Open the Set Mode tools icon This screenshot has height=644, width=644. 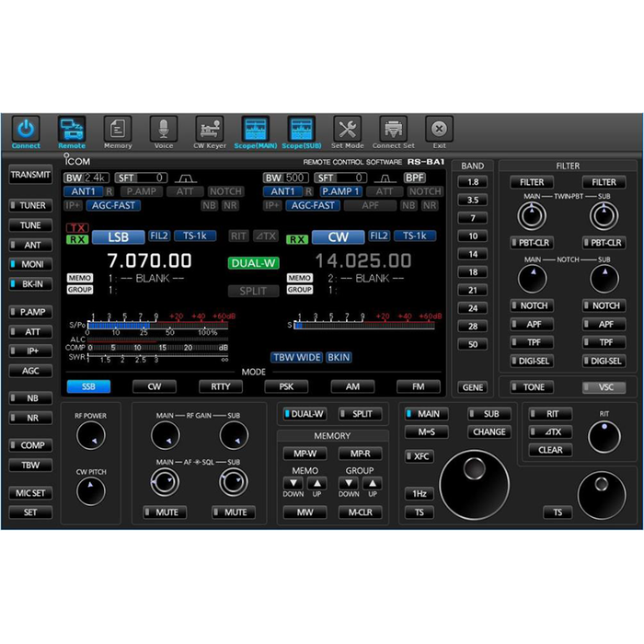coord(348,130)
